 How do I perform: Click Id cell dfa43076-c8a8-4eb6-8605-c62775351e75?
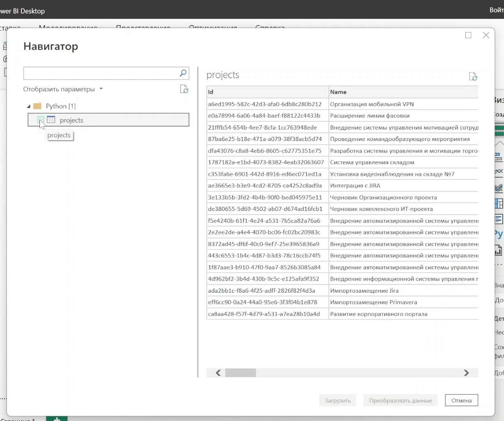pos(267,151)
